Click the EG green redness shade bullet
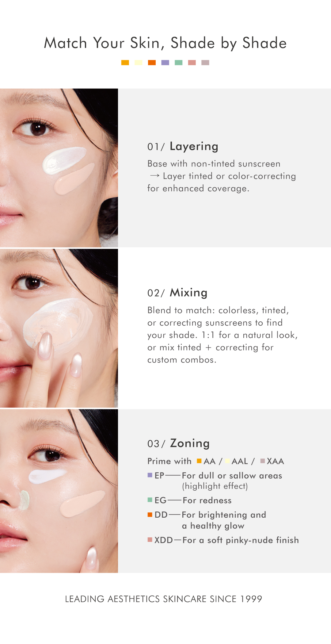This screenshot has width=331, height=644. (x=150, y=500)
